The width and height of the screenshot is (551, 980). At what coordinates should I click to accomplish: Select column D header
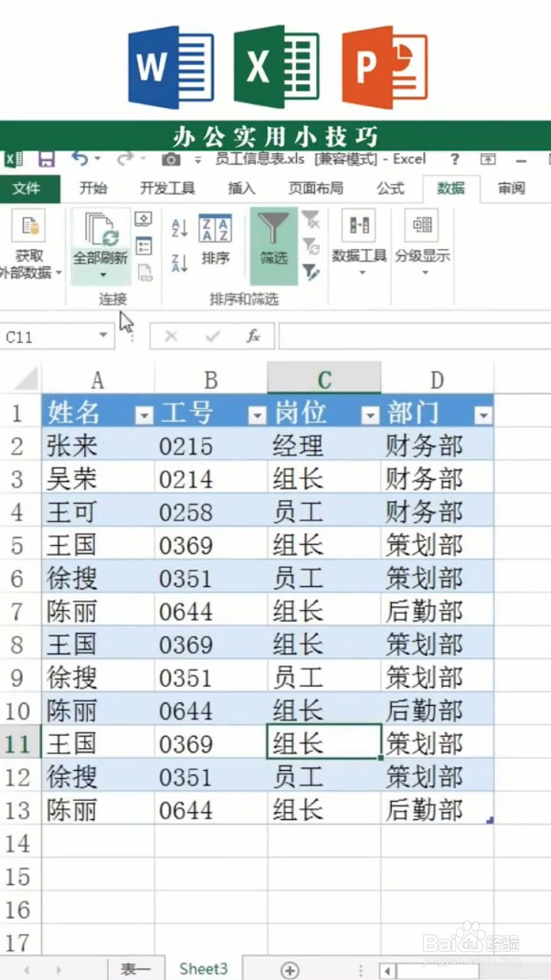tap(437, 379)
